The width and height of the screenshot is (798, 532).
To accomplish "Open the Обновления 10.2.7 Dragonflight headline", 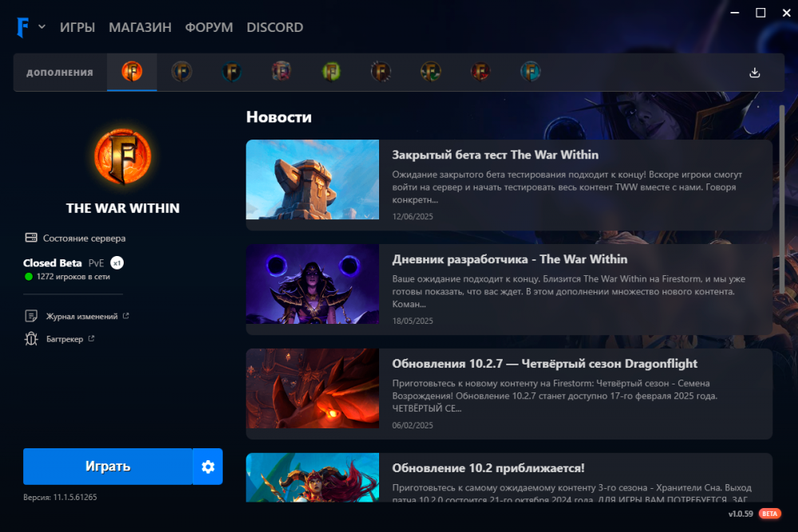I will pyautogui.click(x=544, y=363).
